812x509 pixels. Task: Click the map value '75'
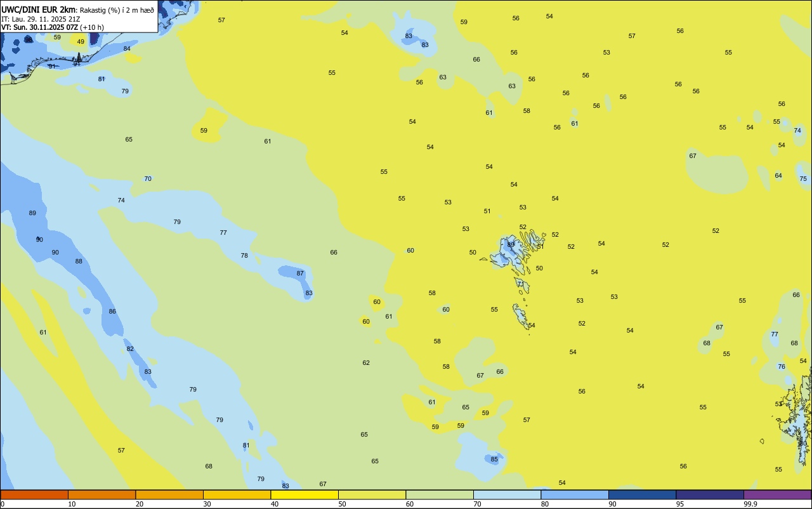803,179
